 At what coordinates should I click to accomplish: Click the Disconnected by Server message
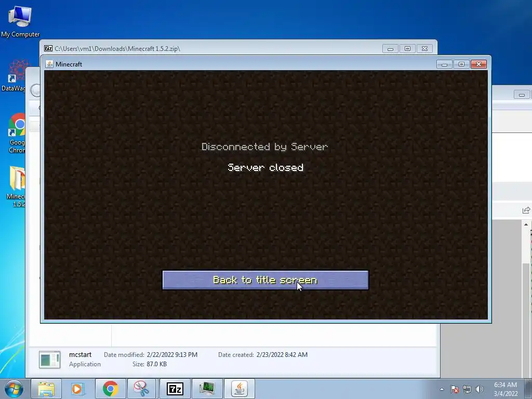(264, 147)
